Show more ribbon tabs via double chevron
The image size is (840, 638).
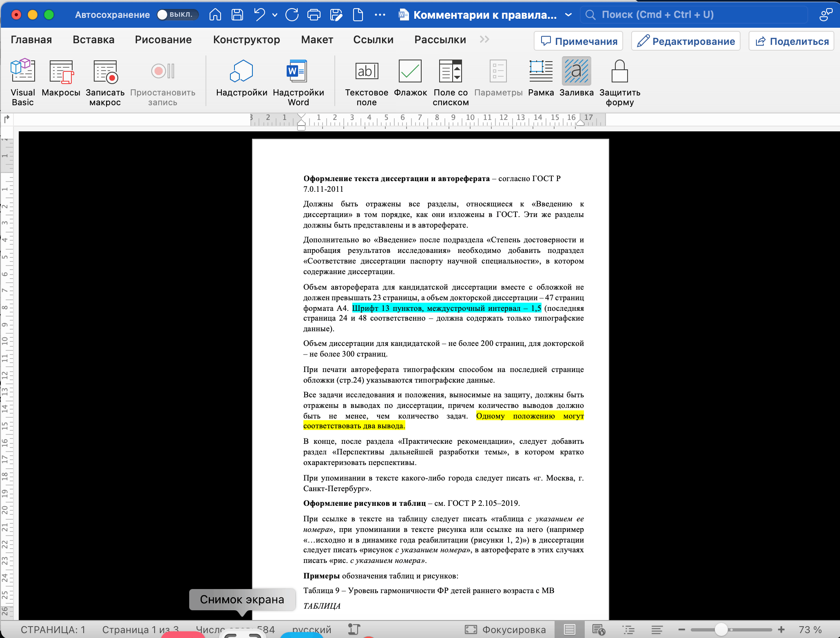pos(484,40)
